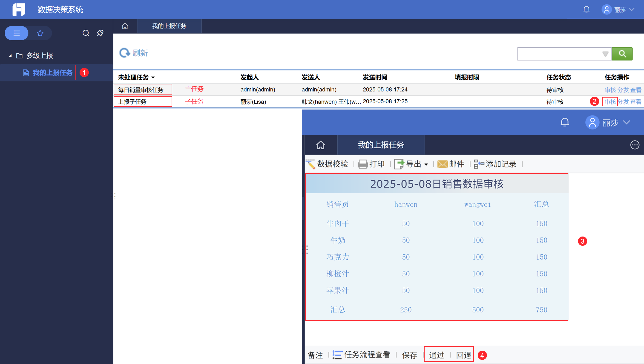Click inside the task search input field
This screenshot has height=364, width=644.
point(559,54)
